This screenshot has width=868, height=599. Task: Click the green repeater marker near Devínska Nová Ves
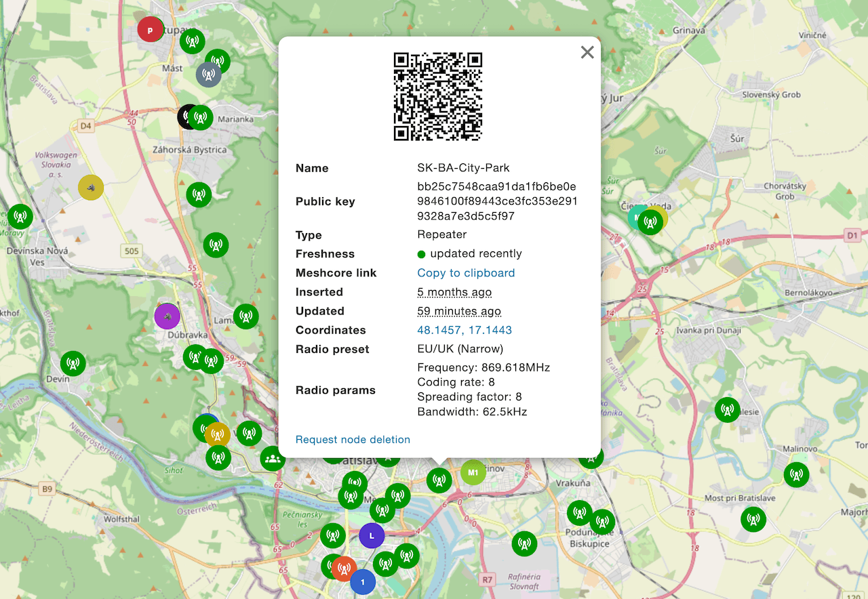(x=20, y=217)
